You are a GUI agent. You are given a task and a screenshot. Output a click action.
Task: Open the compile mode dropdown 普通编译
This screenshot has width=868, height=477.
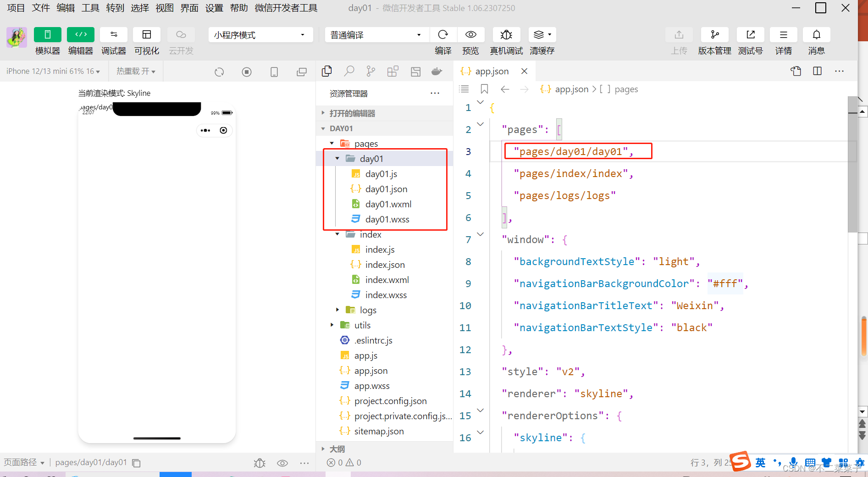[x=376, y=35]
